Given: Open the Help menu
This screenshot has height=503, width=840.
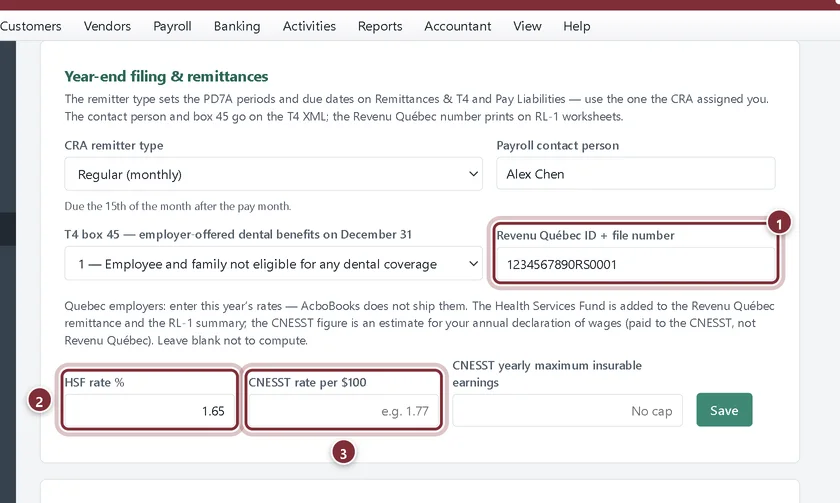Looking at the screenshot, I should point(576,26).
